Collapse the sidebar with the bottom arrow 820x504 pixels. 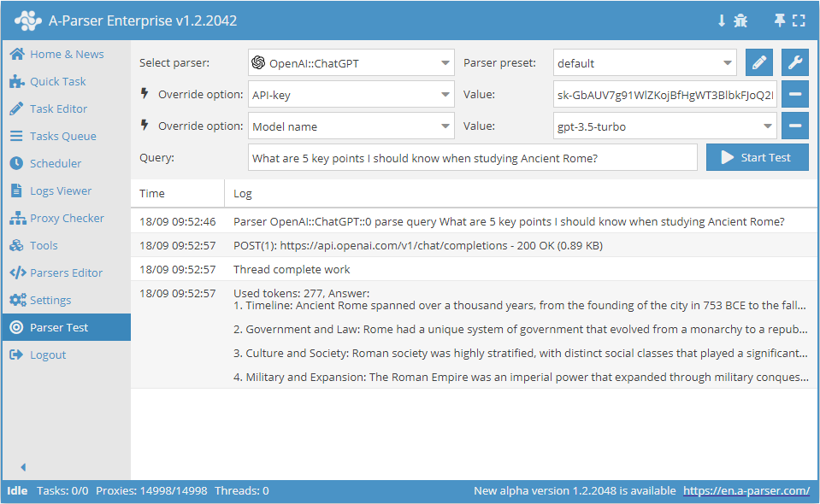pos(22,467)
